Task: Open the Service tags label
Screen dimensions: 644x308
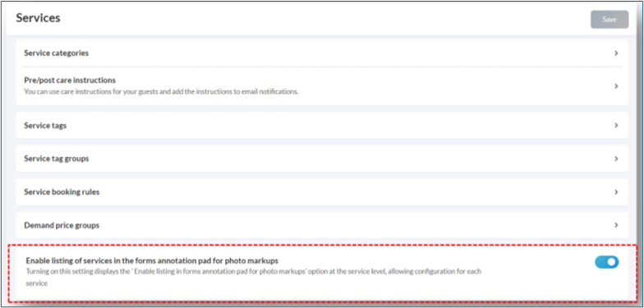Action: (45, 126)
